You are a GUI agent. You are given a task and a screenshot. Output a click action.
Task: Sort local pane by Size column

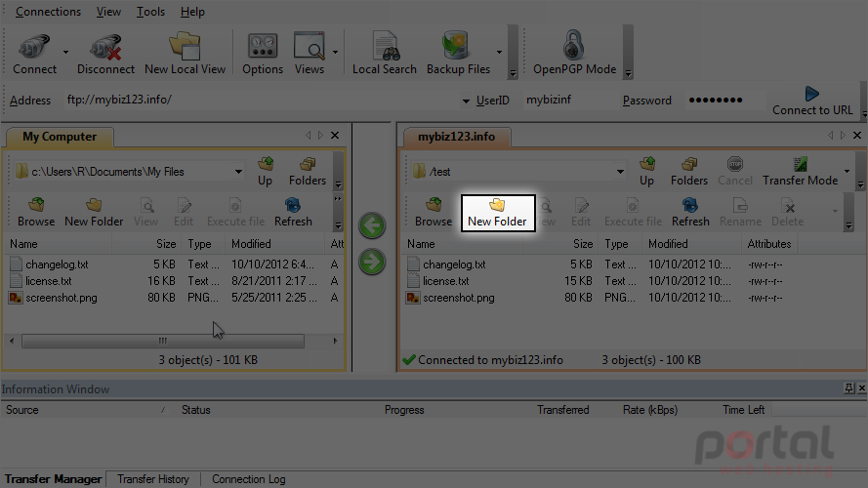coord(166,244)
